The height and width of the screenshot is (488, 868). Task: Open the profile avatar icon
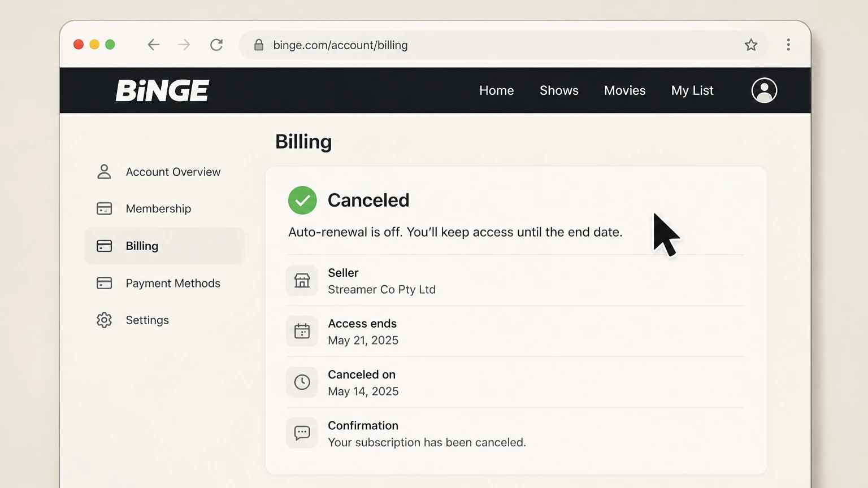coord(764,90)
